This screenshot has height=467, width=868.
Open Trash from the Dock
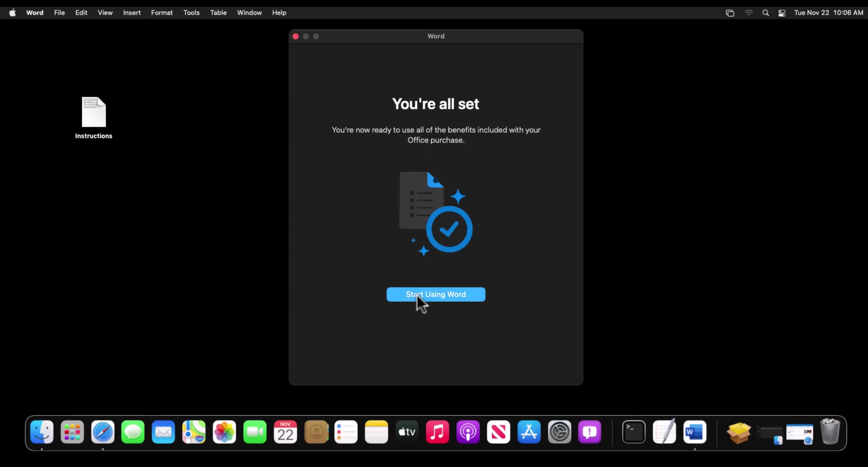(830, 431)
